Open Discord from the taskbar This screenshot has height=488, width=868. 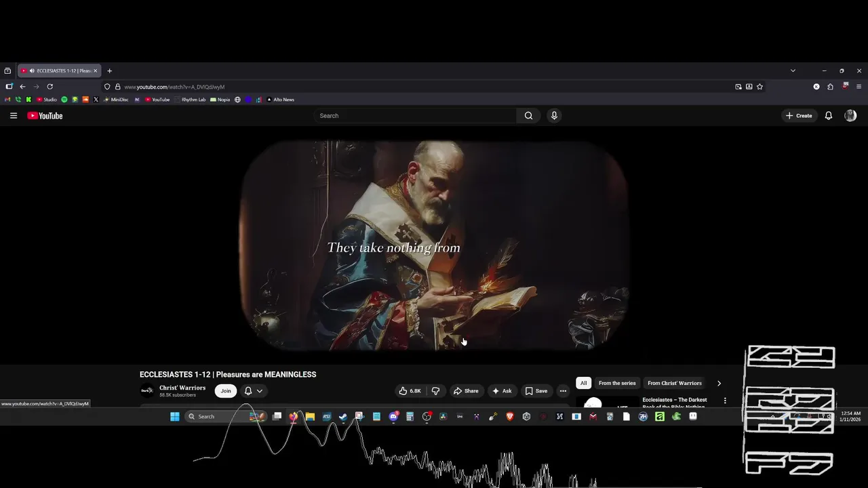393,417
